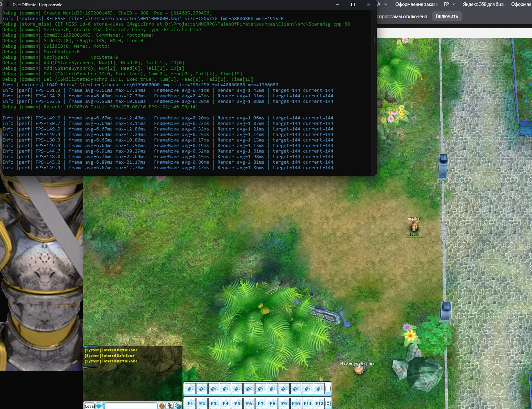The height and width of the screenshot is (409, 532).
Task: Click the blue hand icon beside chat
Action: pyautogui.click(x=178, y=406)
